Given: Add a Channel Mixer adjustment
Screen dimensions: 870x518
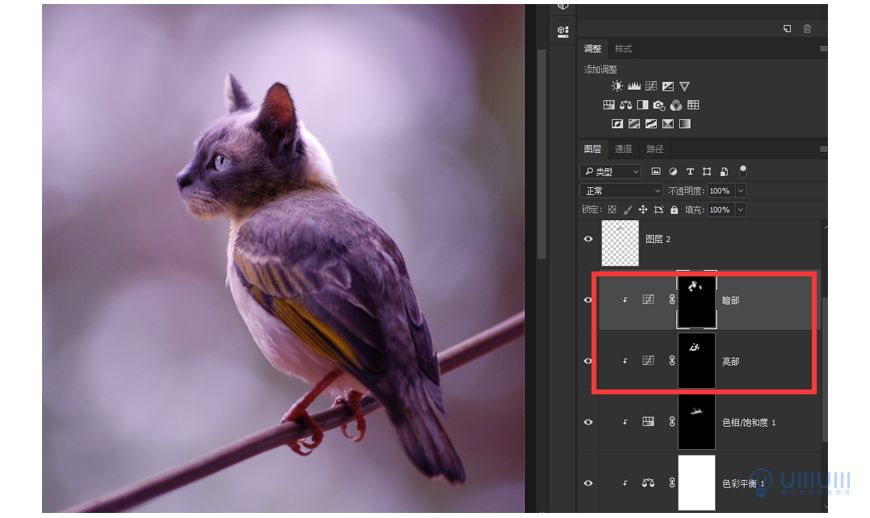Looking at the screenshot, I should point(676,105).
